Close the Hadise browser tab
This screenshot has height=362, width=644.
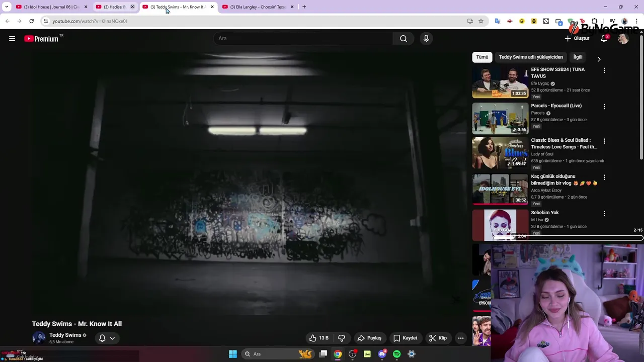[x=132, y=7]
